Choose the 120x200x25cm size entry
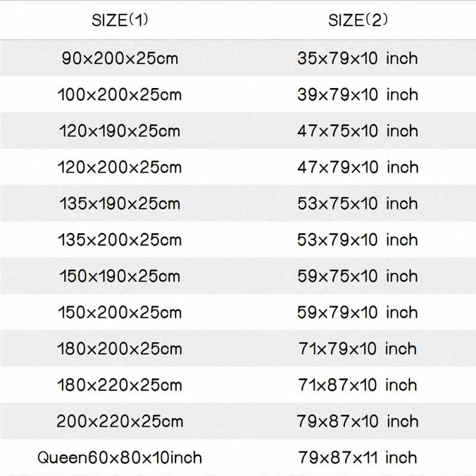This screenshot has height=476, width=476. pos(120,167)
